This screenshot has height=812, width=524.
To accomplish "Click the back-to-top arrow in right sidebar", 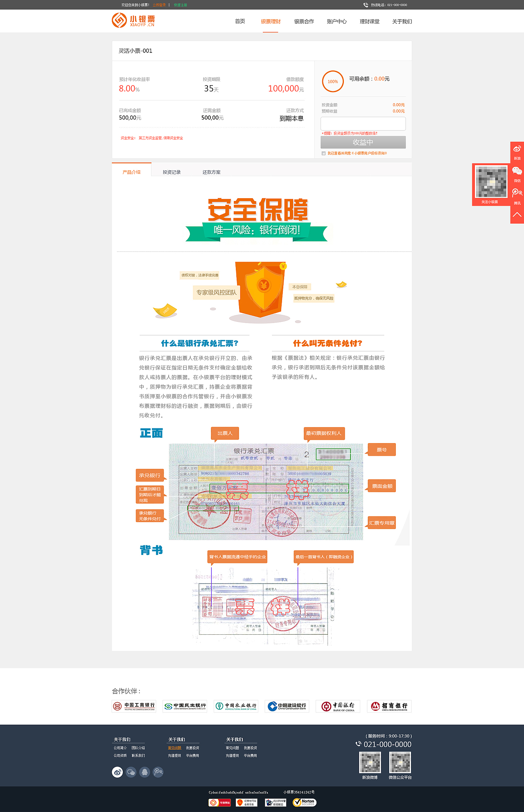I will (517, 215).
